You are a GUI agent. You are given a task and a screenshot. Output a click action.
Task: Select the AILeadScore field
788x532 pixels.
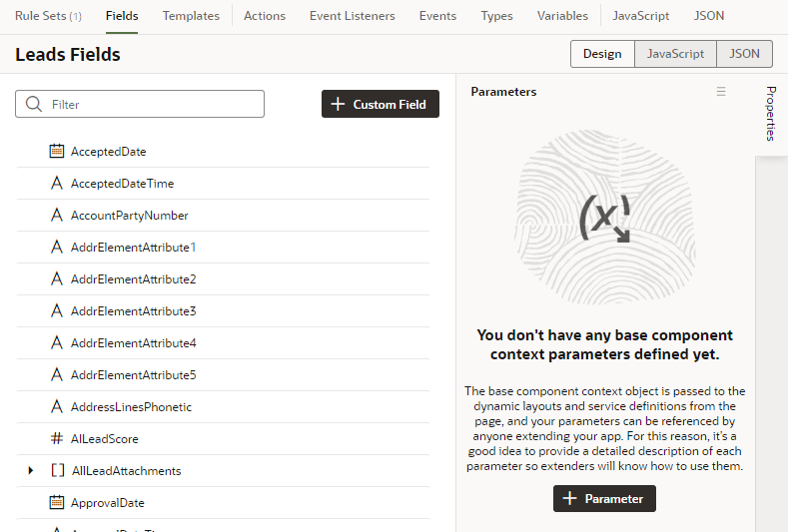(x=223, y=438)
